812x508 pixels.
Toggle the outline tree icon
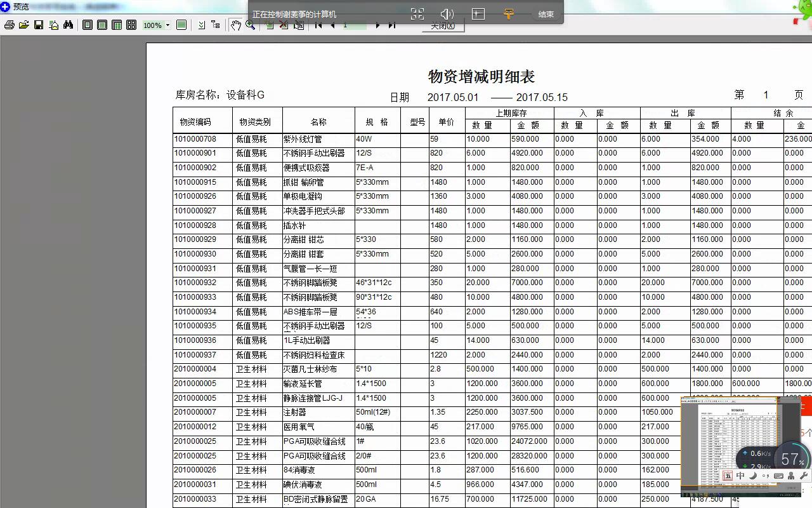coord(216,25)
